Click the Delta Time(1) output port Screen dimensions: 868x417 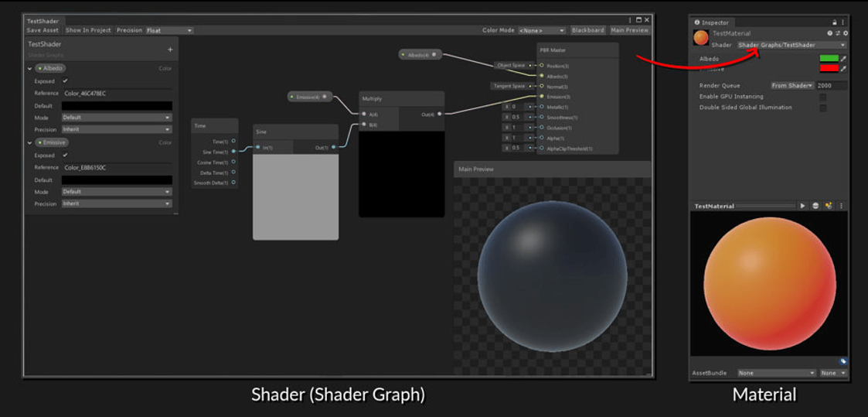point(233,173)
